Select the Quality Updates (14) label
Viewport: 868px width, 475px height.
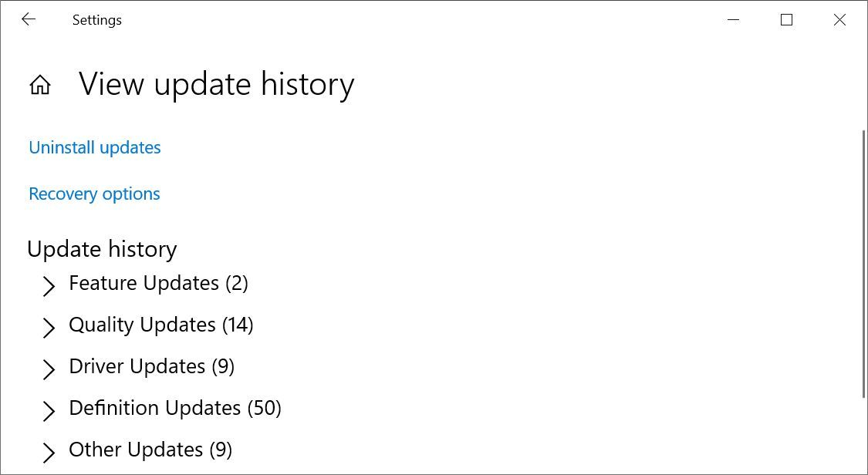pyautogui.click(x=161, y=325)
